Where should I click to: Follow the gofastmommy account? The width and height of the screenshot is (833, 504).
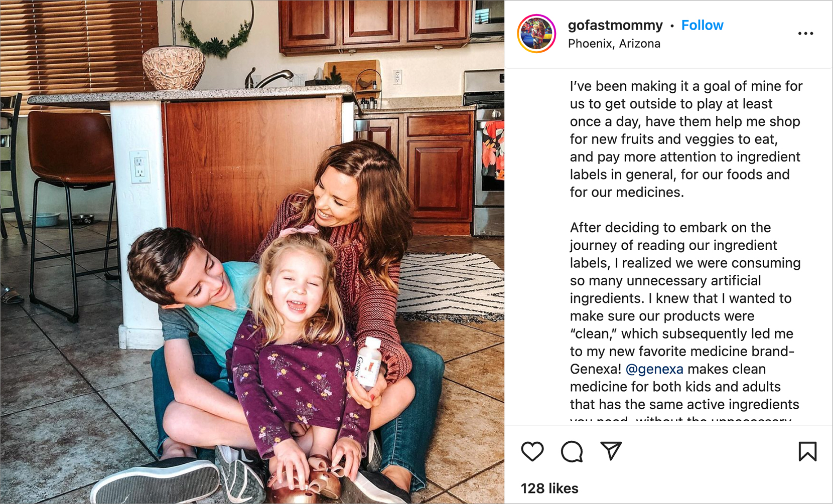tap(702, 25)
